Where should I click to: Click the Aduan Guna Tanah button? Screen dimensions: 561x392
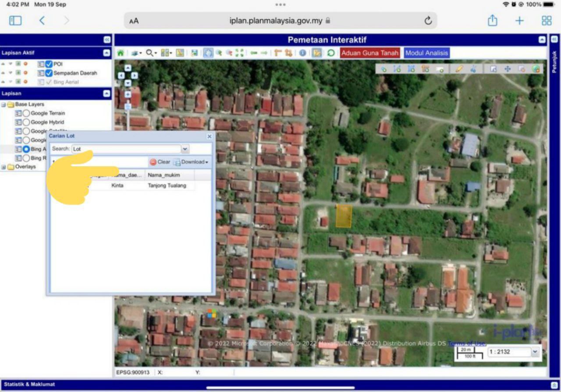pyautogui.click(x=370, y=53)
